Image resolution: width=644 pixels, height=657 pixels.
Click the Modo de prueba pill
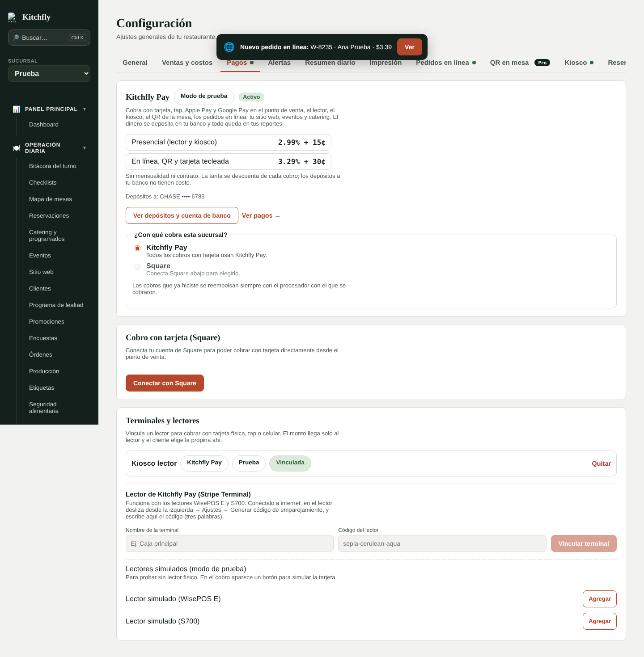[204, 97]
